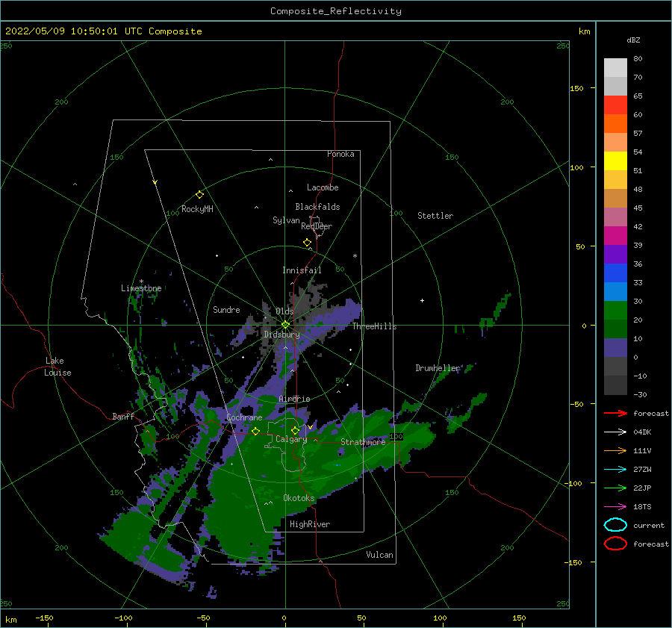672x628 pixels.
Task: Click the red forecast arrow in legend
Action: point(615,413)
